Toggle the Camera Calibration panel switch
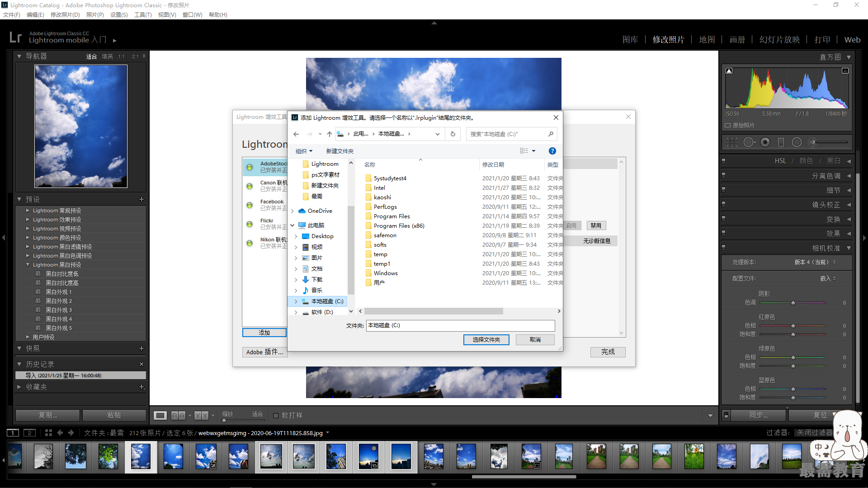Image resolution: width=868 pixels, height=488 pixels. (723, 248)
